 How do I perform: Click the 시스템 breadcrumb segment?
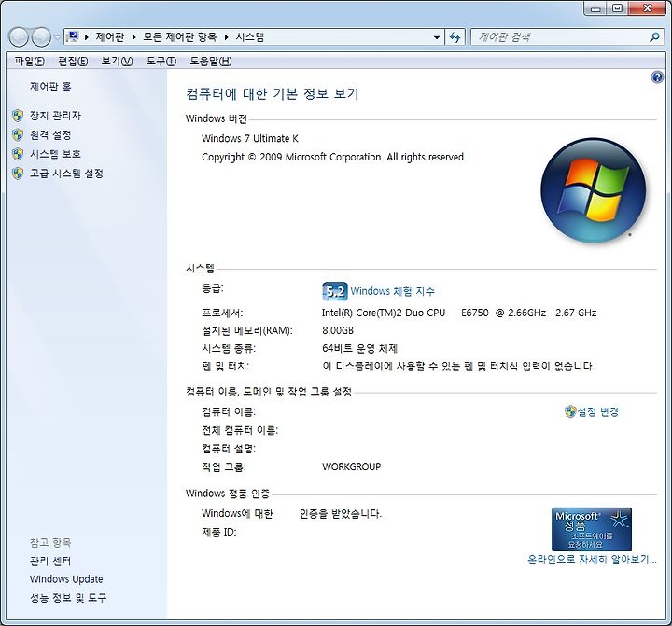pos(250,36)
